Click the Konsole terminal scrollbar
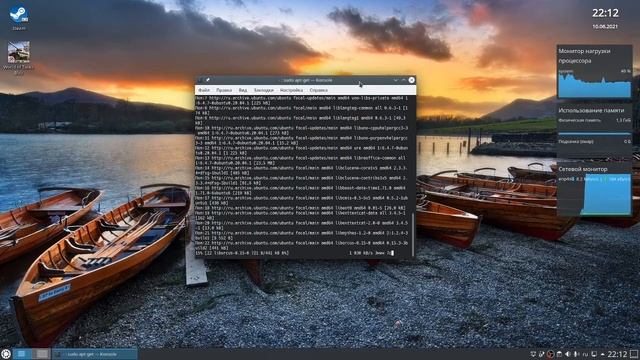The width and height of the screenshot is (640, 360). tap(413, 235)
